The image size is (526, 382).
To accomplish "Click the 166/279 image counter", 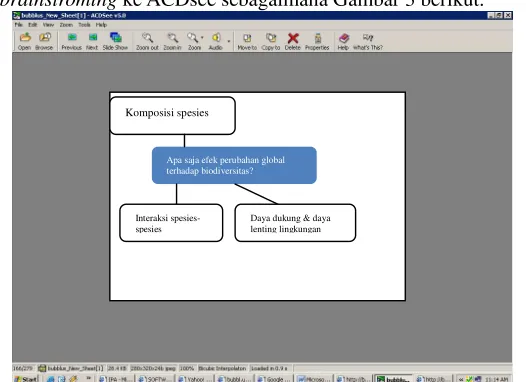I will pos(23,368).
